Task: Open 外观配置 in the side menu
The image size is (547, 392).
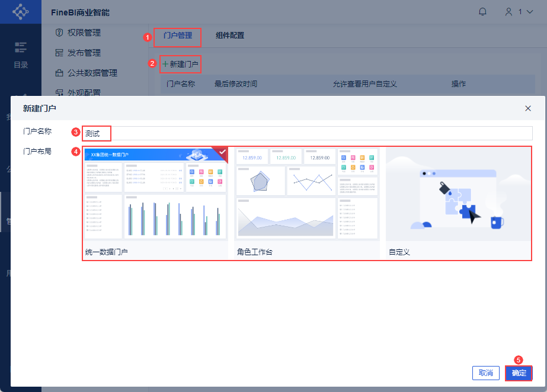Action: [x=84, y=93]
